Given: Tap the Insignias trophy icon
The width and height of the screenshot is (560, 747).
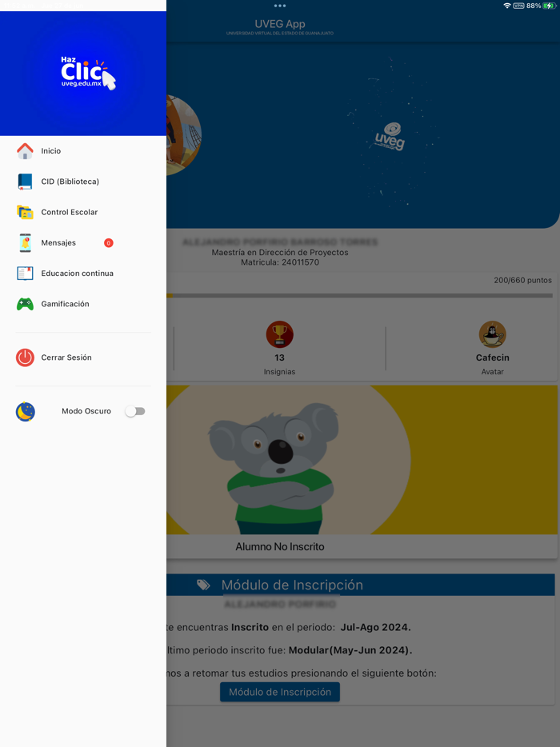Looking at the screenshot, I should click(280, 334).
